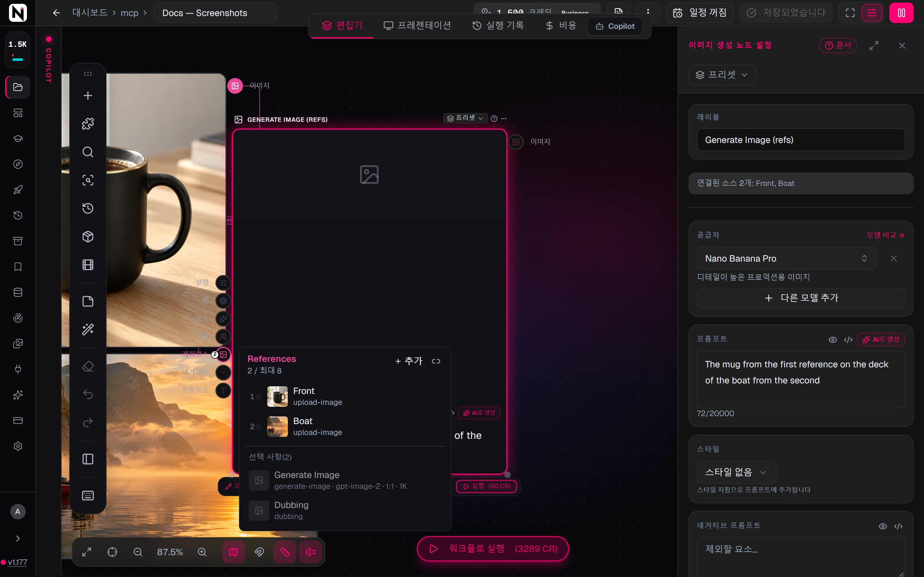
Task: Toggle negative prompt preview eye icon
Action: coord(883,526)
